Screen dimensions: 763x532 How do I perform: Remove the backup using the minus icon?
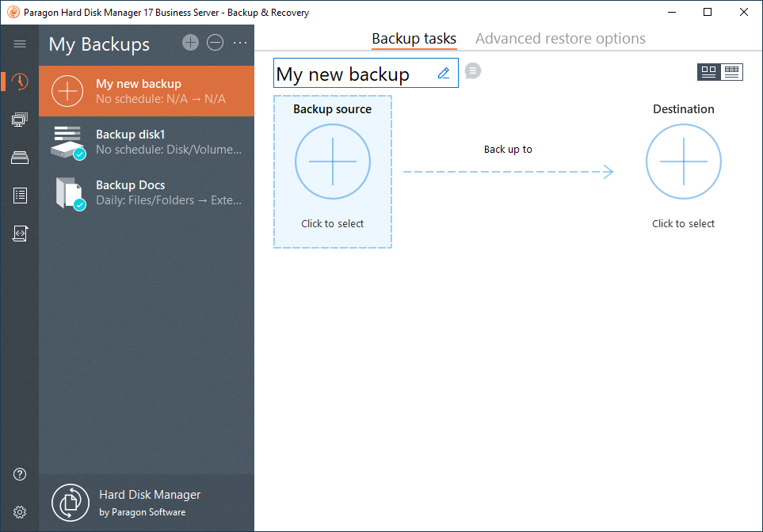tap(215, 43)
